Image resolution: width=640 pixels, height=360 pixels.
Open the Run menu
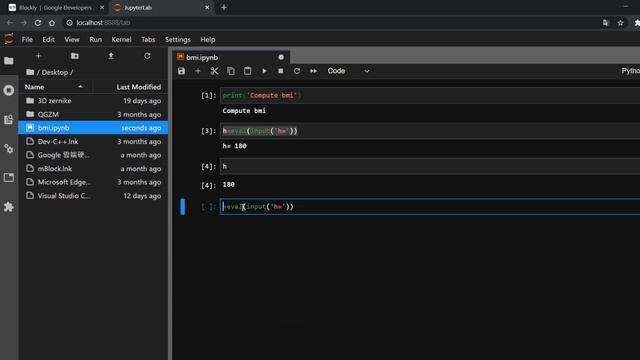[96, 40]
